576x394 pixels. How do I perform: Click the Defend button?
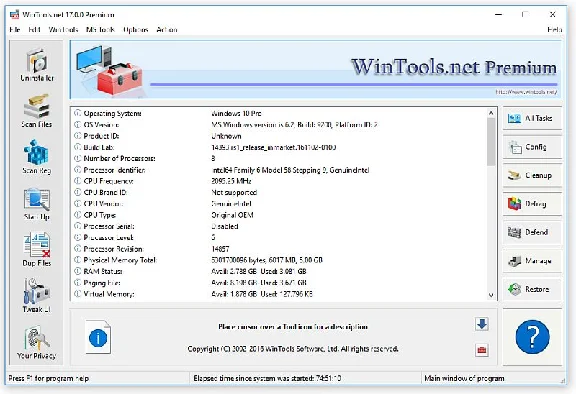point(532,232)
